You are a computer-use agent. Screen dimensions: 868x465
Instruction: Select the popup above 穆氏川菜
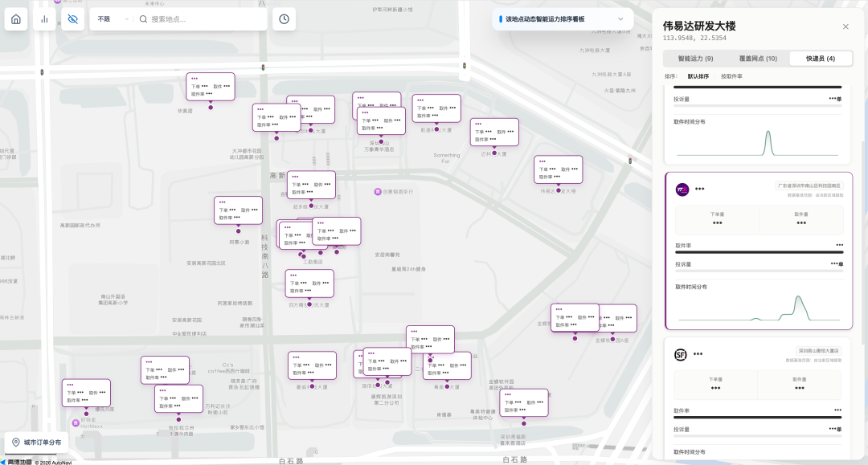coord(86,393)
